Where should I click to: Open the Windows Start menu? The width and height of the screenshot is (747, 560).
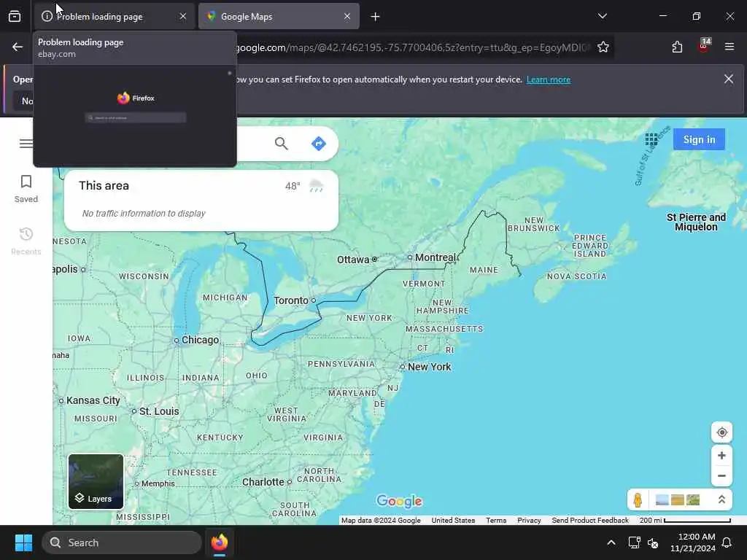tap(23, 542)
